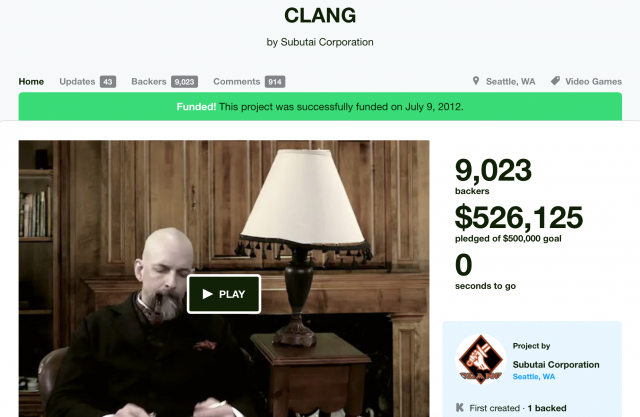640x417 pixels.
Task: Click the location pin icon beside Seattle, WA
Action: coord(476,81)
